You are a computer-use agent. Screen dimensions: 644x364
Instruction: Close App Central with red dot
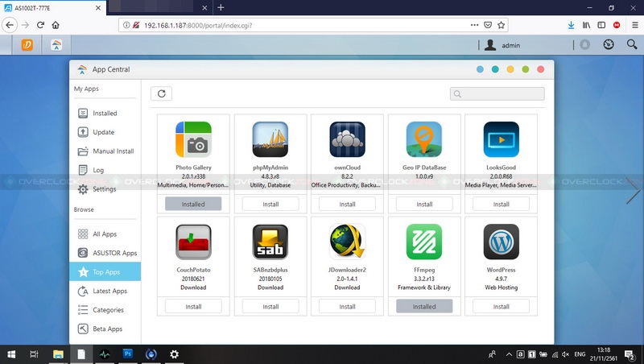540,69
